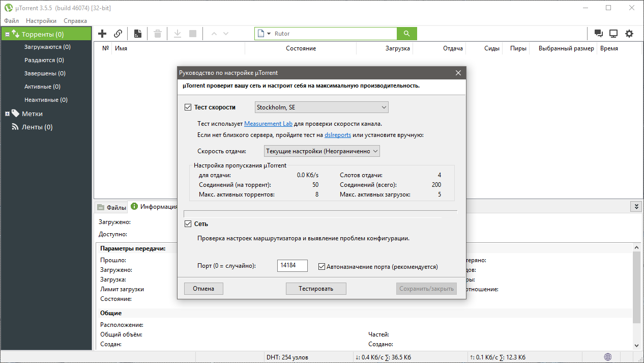Sort by the Состояние column header
Screen dimensions: 644x363
click(301, 48)
